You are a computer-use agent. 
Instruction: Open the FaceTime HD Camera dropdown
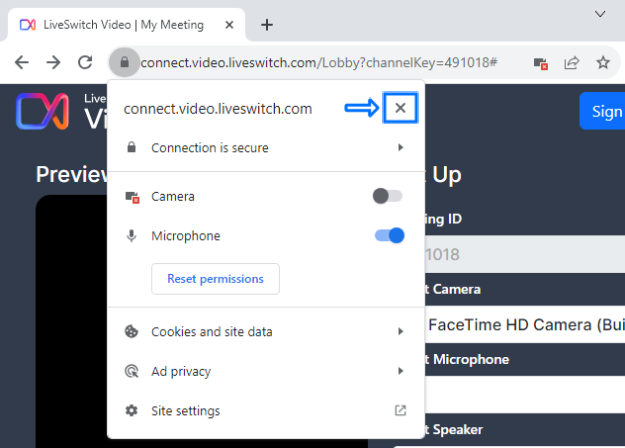tap(525, 324)
